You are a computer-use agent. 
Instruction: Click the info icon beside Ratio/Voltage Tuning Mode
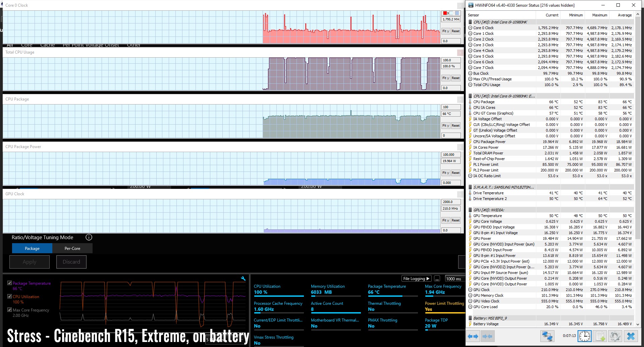point(89,237)
